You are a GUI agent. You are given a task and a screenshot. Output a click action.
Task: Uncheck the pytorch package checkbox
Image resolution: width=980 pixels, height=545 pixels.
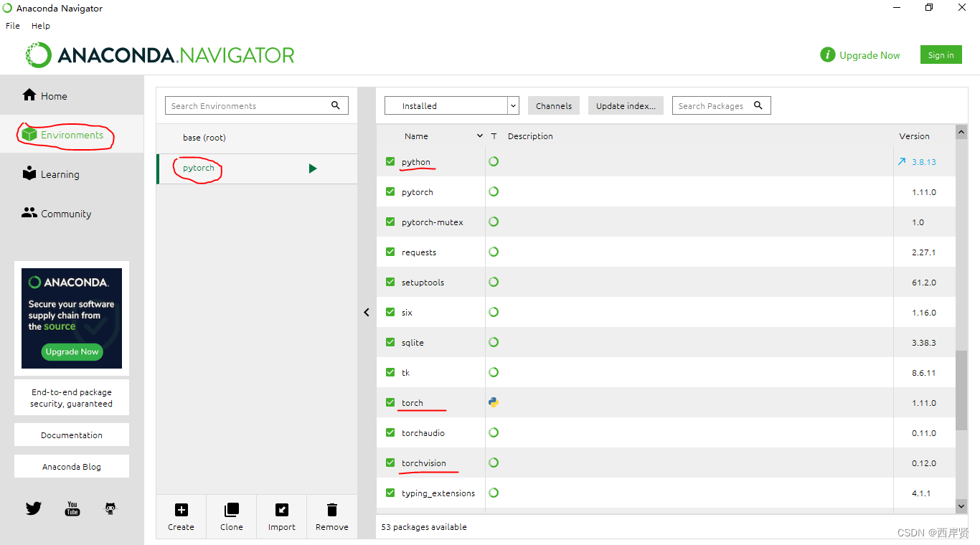390,191
